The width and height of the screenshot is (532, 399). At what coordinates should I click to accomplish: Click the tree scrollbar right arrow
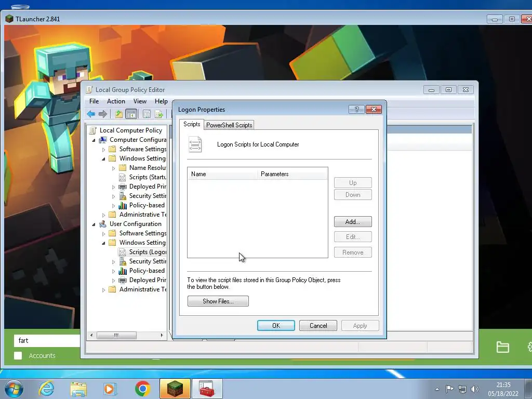162,335
